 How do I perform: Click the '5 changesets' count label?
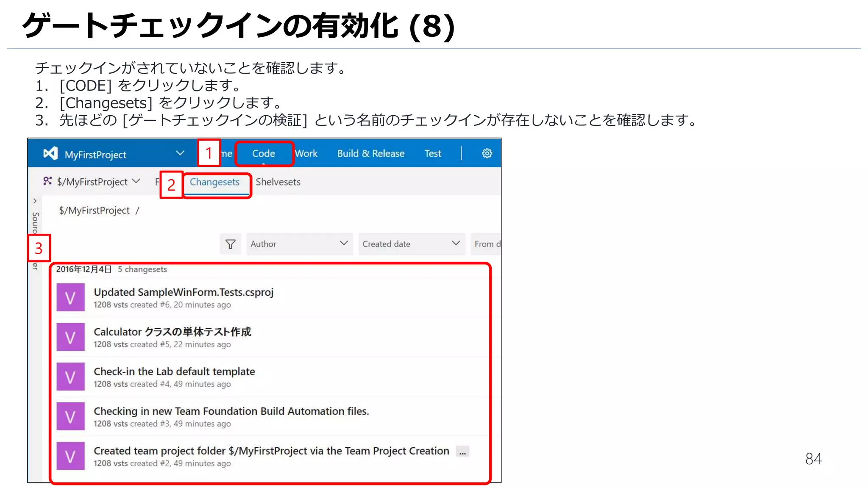[x=142, y=269]
